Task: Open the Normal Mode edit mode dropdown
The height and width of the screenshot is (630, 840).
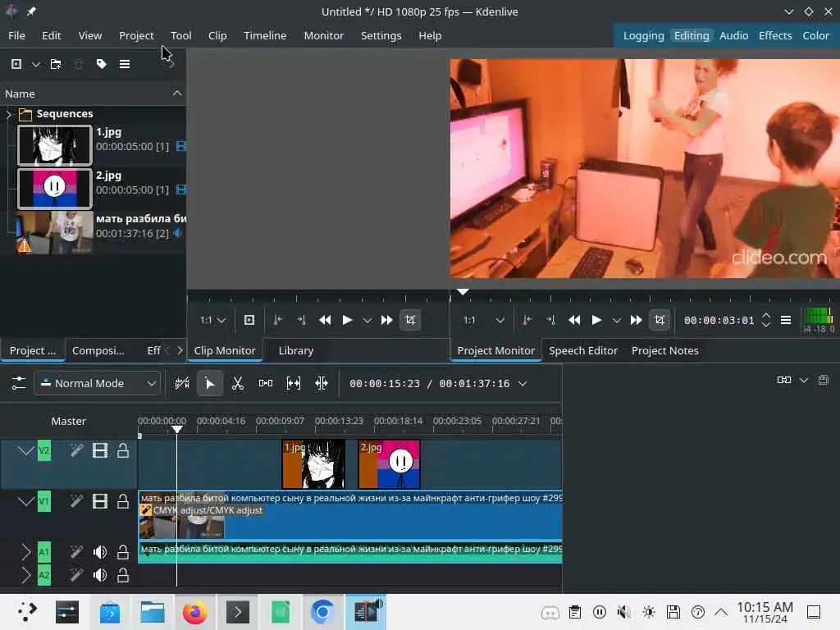Action: (x=98, y=384)
